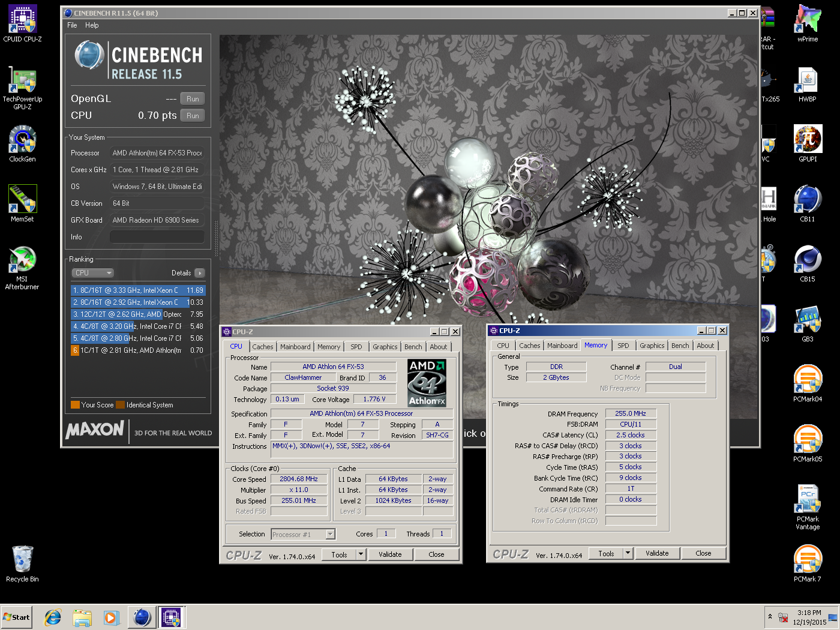The width and height of the screenshot is (840, 630).
Task: Open Memory tab in left CPU-Z
Action: click(329, 347)
